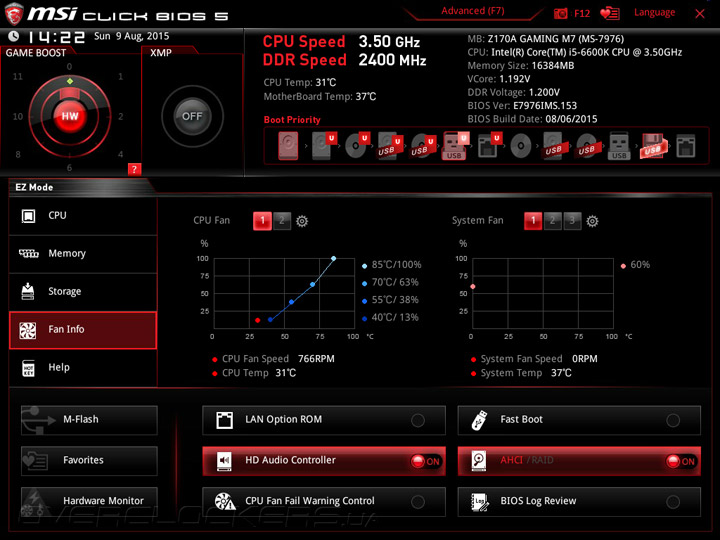Select the Fan Info section
Image resolution: width=720 pixels, height=540 pixels.
tap(83, 330)
